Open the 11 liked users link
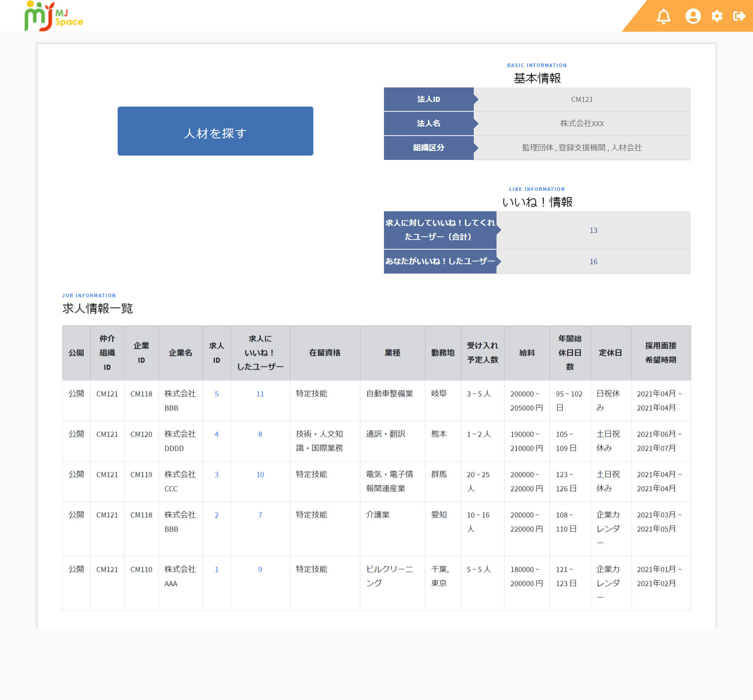 pyautogui.click(x=260, y=394)
